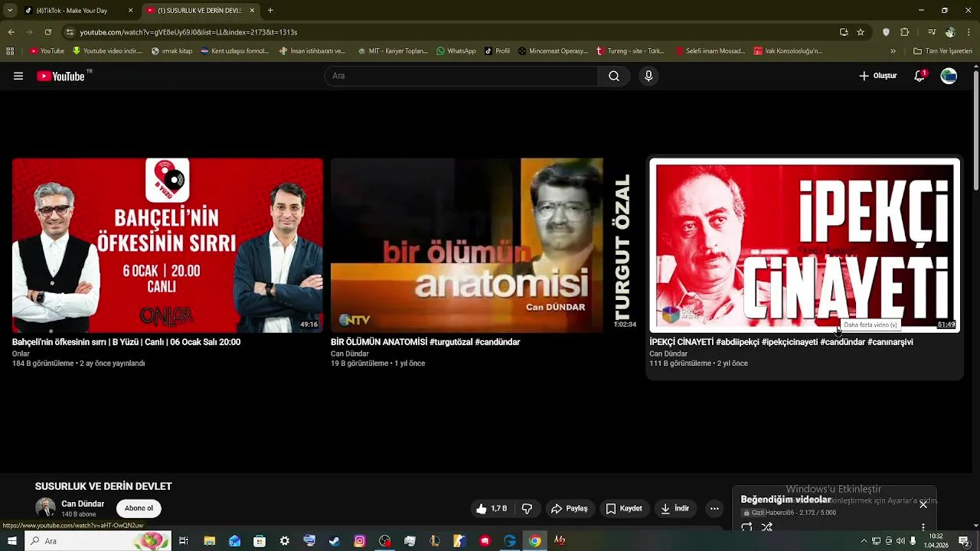Select the SUSURLUK VE DERİN DEVLET tab

coord(199,11)
